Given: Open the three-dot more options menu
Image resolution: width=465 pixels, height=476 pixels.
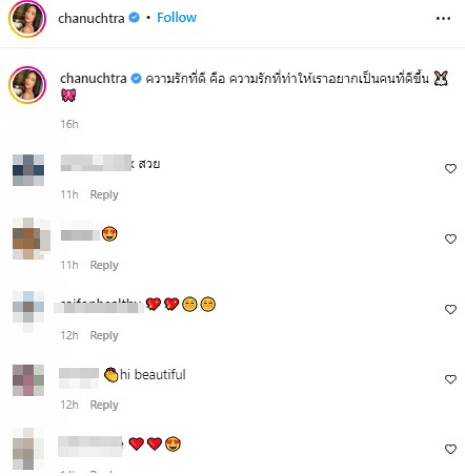Looking at the screenshot, I should pos(443,19).
